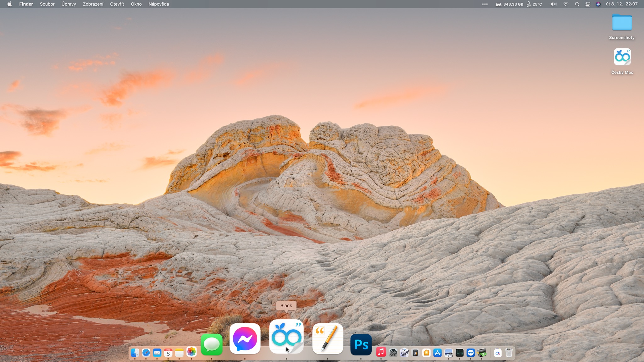This screenshot has height=362, width=644.
Task: Open the Pages app with pen icon
Action: point(328,339)
